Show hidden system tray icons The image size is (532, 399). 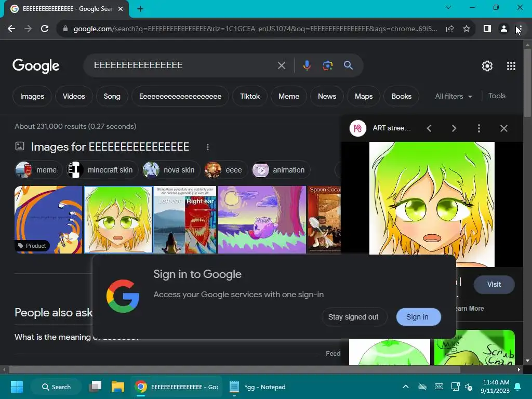(x=405, y=387)
